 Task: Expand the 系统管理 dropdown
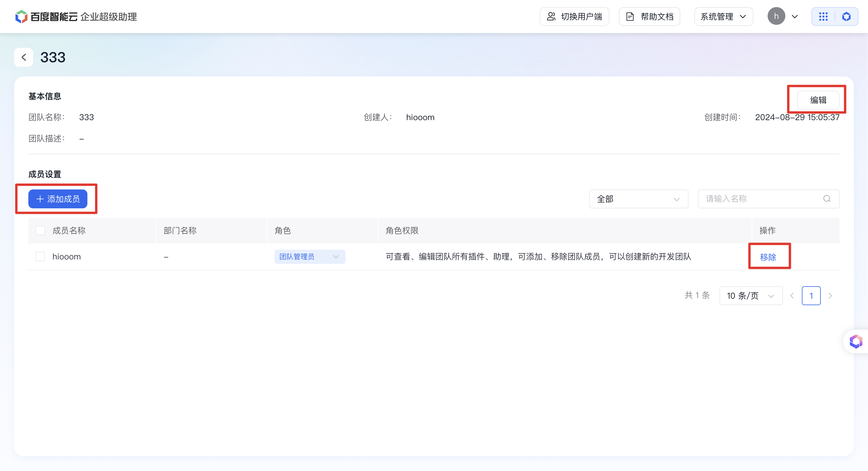(723, 17)
